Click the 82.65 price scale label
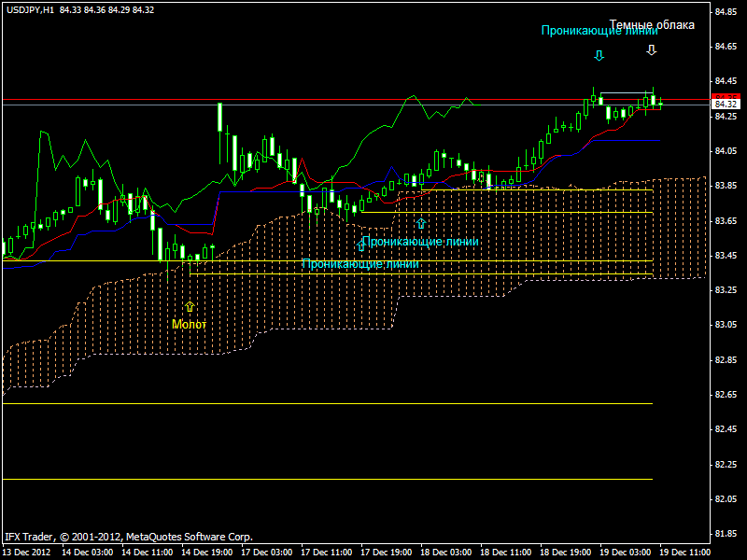 (727, 395)
